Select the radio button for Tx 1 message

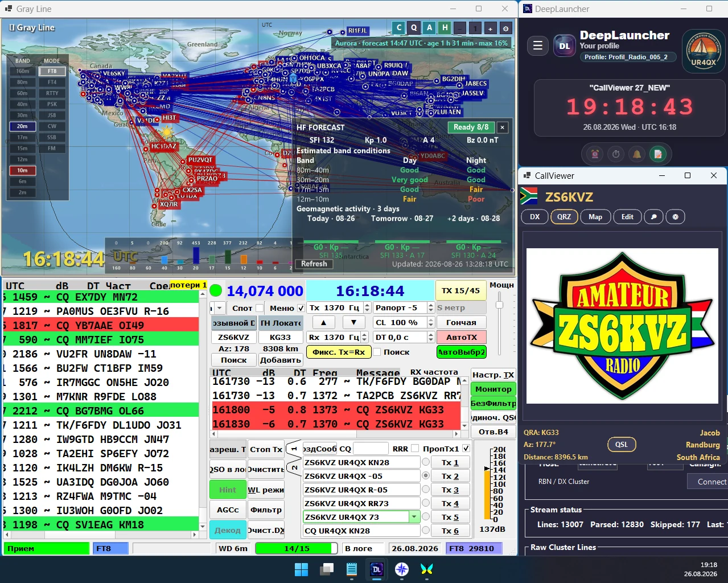click(x=425, y=462)
